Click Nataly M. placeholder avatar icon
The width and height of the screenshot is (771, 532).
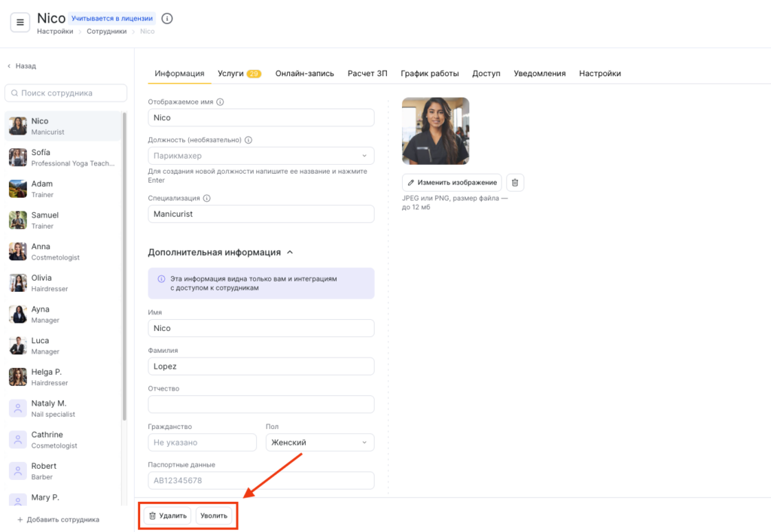[18, 409]
